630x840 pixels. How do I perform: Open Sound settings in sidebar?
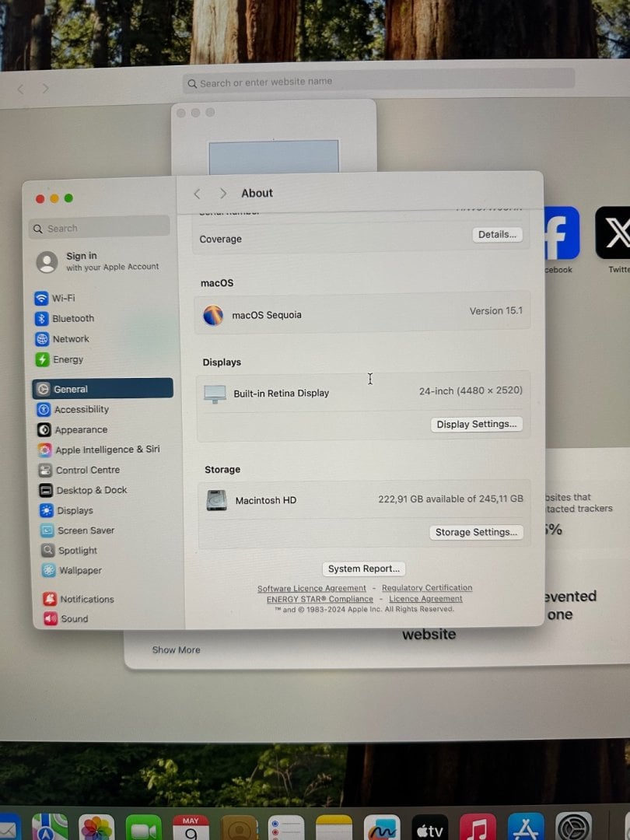coord(66,619)
